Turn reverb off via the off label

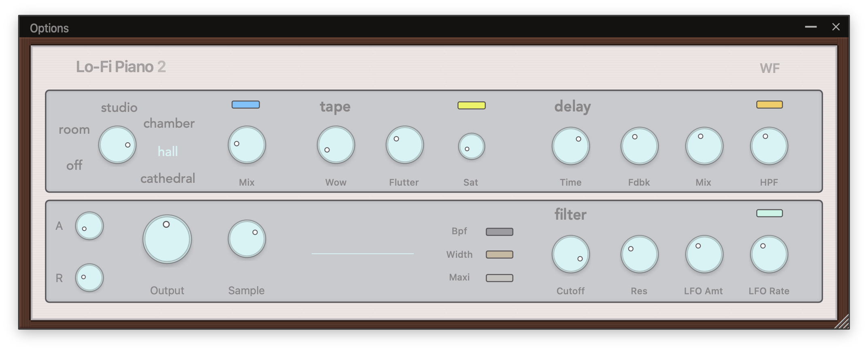pyautogui.click(x=74, y=165)
